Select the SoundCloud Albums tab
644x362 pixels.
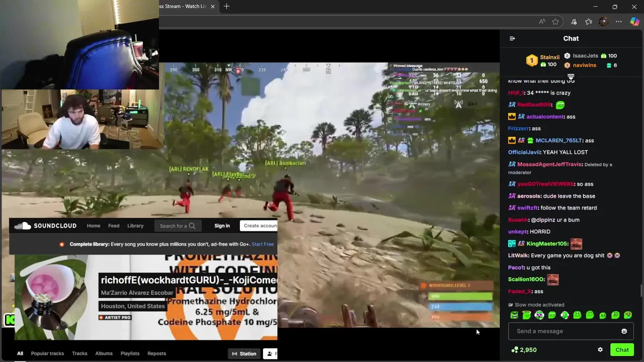tap(104, 353)
